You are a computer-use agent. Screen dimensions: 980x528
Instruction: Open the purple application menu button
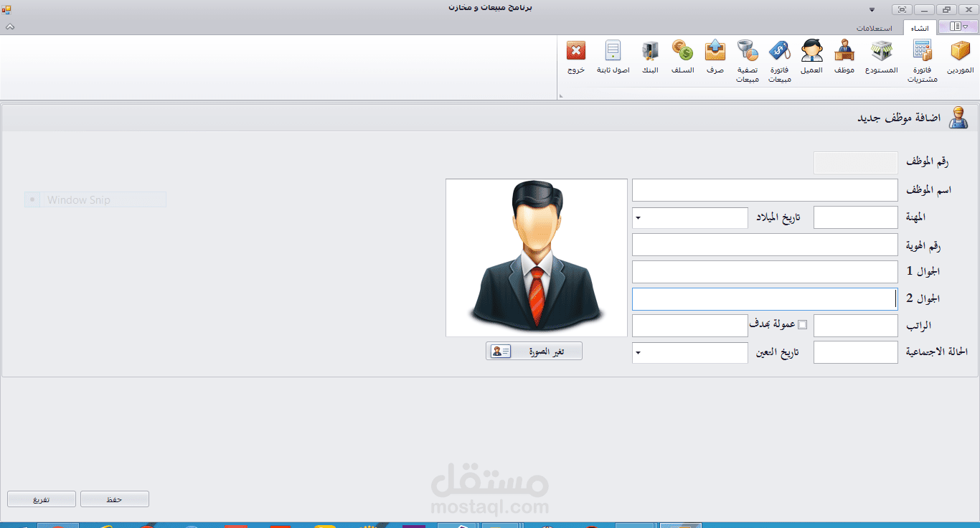click(958, 27)
